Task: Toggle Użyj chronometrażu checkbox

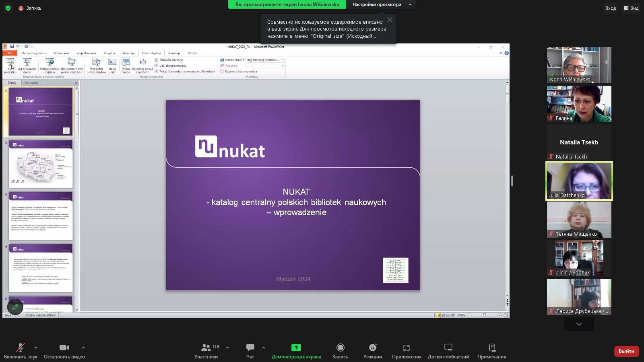Action: pyautogui.click(x=157, y=66)
